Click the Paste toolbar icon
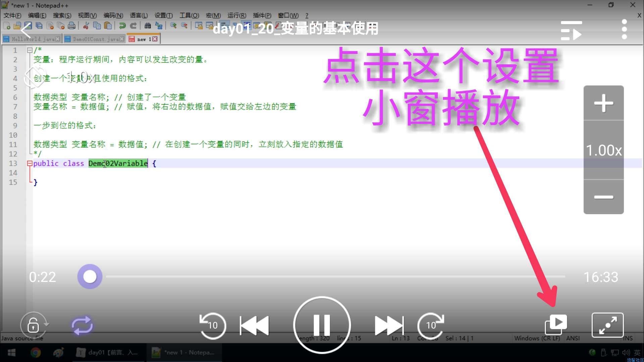 pyautogui.click(x=108, y=25)
